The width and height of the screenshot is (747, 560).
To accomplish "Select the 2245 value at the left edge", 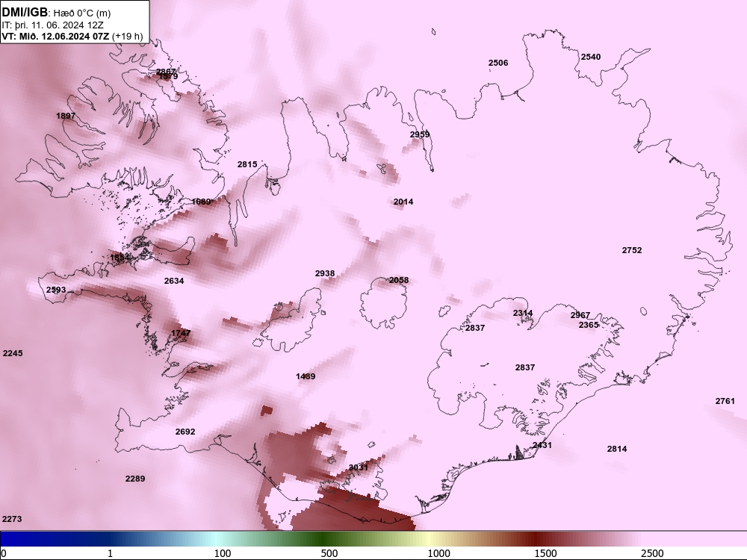I will tap(13, 353).
